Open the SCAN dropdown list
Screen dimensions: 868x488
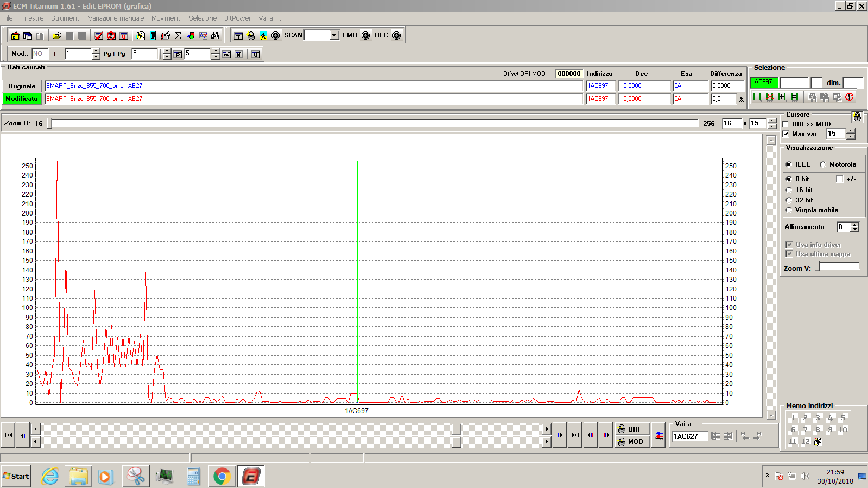(x=334, y=35)
